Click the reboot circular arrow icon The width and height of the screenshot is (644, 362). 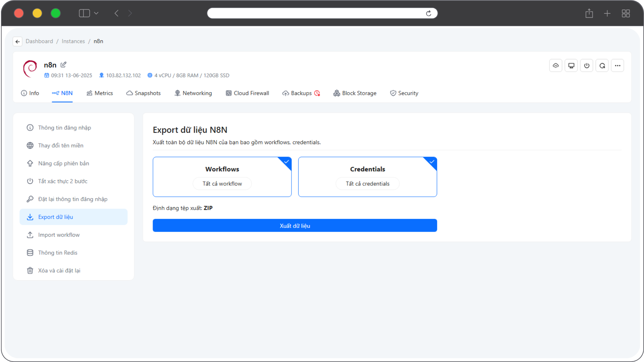[602, 66]
